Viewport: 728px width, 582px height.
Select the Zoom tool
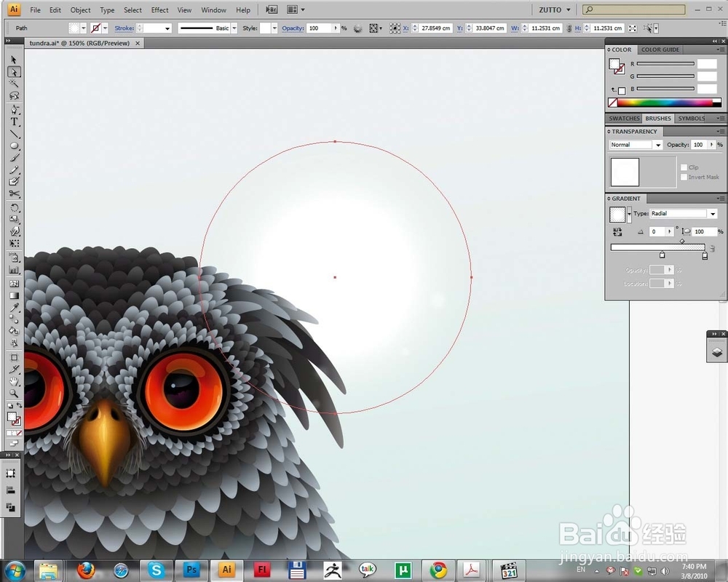point(14,394)
